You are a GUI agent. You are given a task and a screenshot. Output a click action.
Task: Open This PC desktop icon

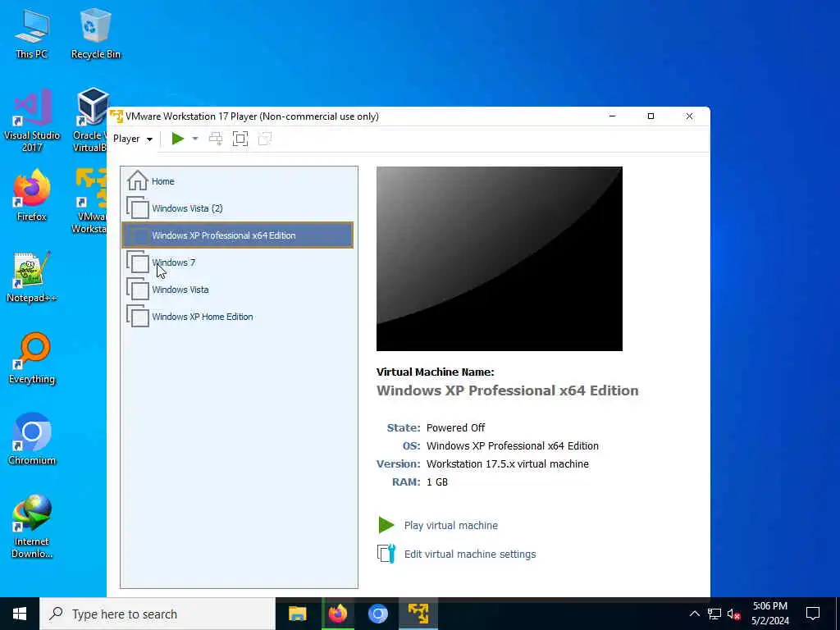(x=32, y=34)
